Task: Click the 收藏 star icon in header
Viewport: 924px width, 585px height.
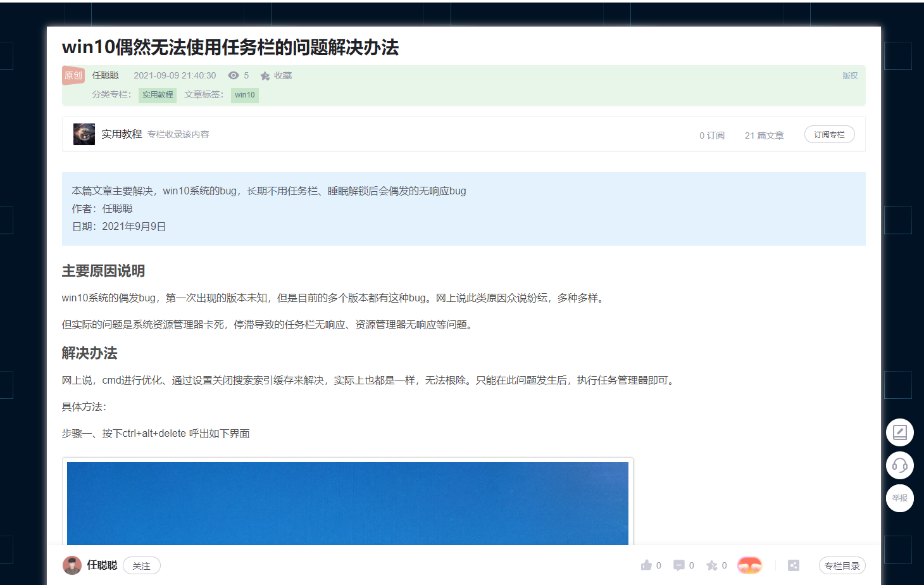Action: click(265, 76)
